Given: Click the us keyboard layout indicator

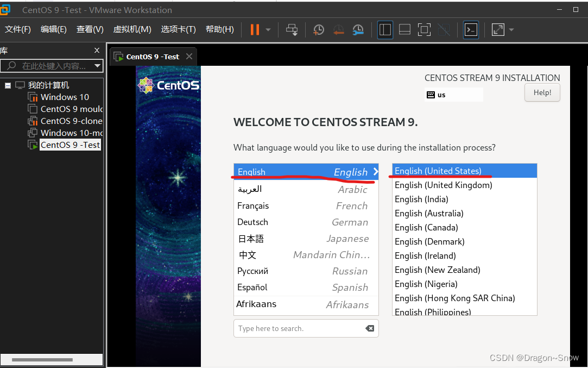Looking at the screenshot, I should point(454,95).
